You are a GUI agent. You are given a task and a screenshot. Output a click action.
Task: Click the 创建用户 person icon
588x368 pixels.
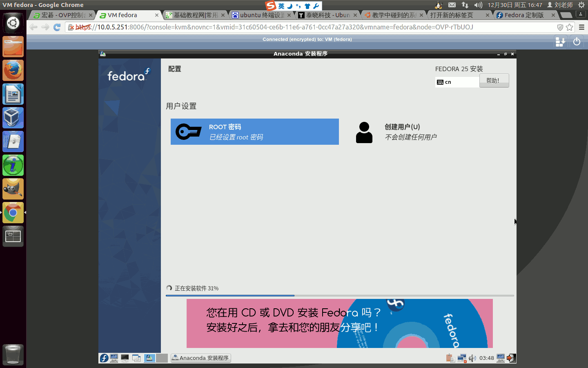click(364, 132)
